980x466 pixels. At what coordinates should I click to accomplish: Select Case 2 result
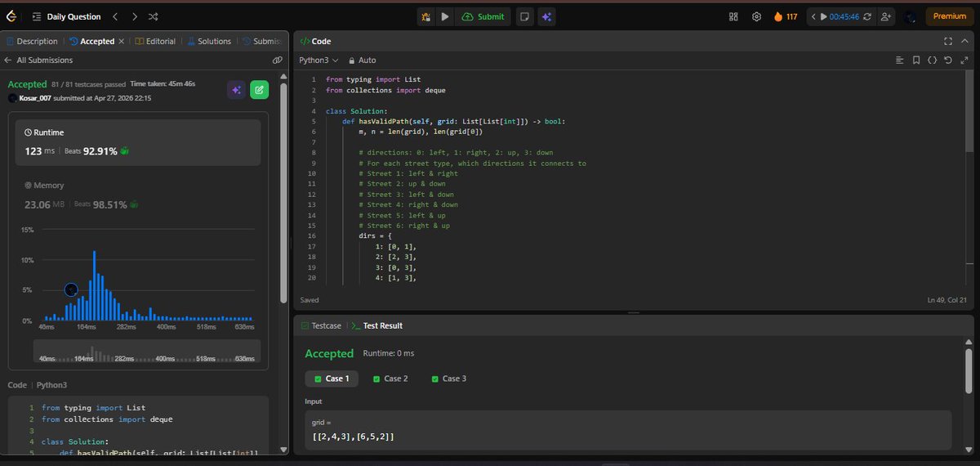pyautogui.click(x=390, y=379)
